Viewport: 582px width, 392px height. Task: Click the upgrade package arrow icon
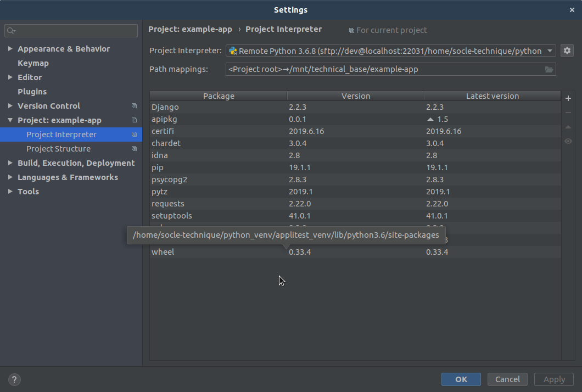pos(568,127)
